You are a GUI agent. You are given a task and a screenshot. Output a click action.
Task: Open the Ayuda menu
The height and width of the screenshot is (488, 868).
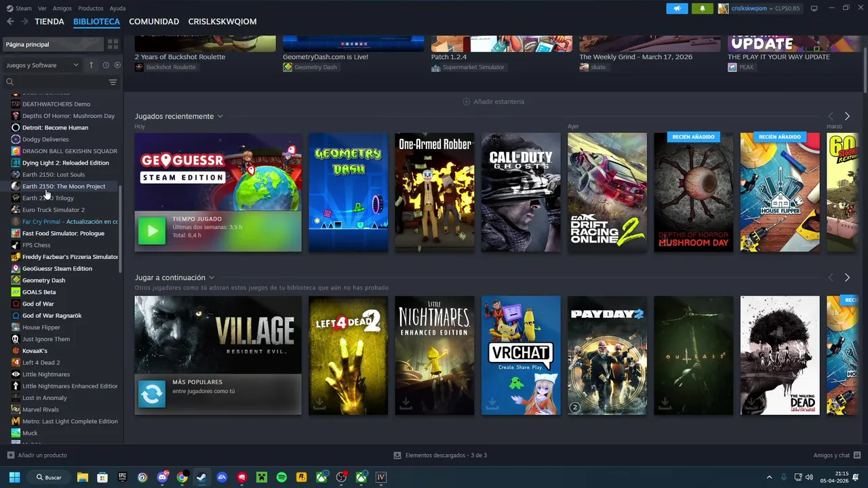point(117,8)
